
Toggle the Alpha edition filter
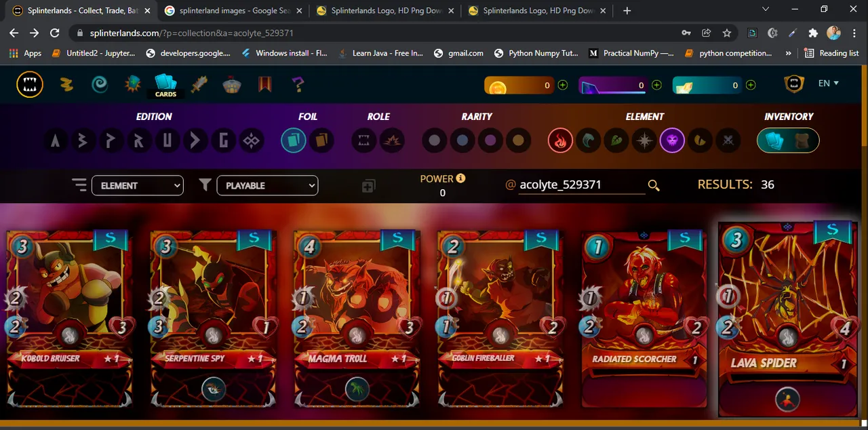click(x=56, y=141)
